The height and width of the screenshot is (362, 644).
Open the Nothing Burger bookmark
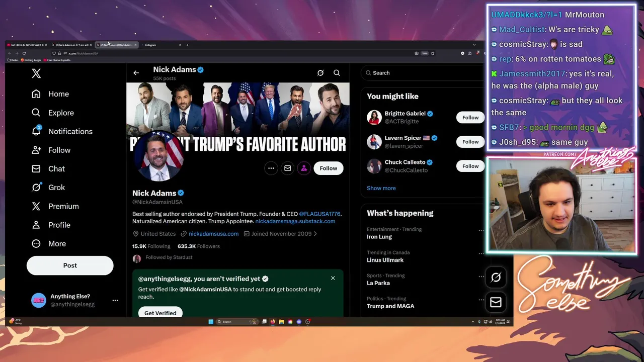(x=31, y=60)
